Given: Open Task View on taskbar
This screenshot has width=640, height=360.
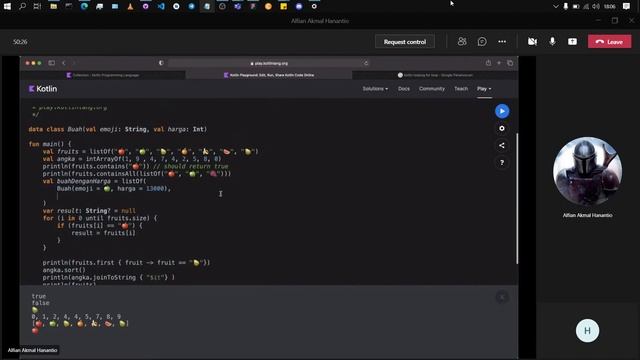Looking at the screenshot, I should pyautogui.click(x=37, y=6).
